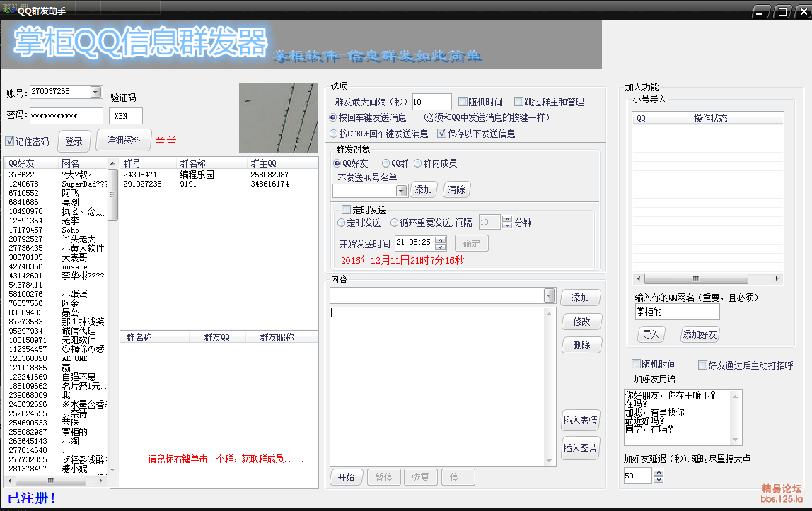Click the 验证码 input field
The width and height of the screenshot is (812, 511).
pyautogui.click(x=126, y=116)
